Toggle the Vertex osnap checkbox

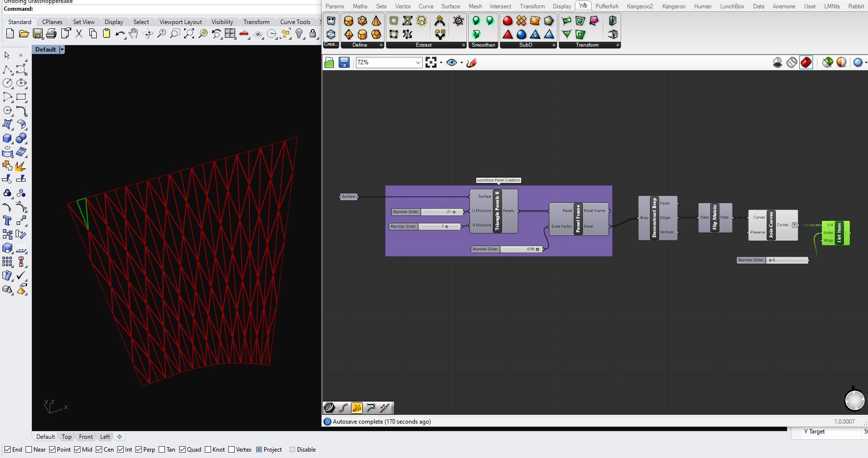pyautogui.click(x=231, y=450)
